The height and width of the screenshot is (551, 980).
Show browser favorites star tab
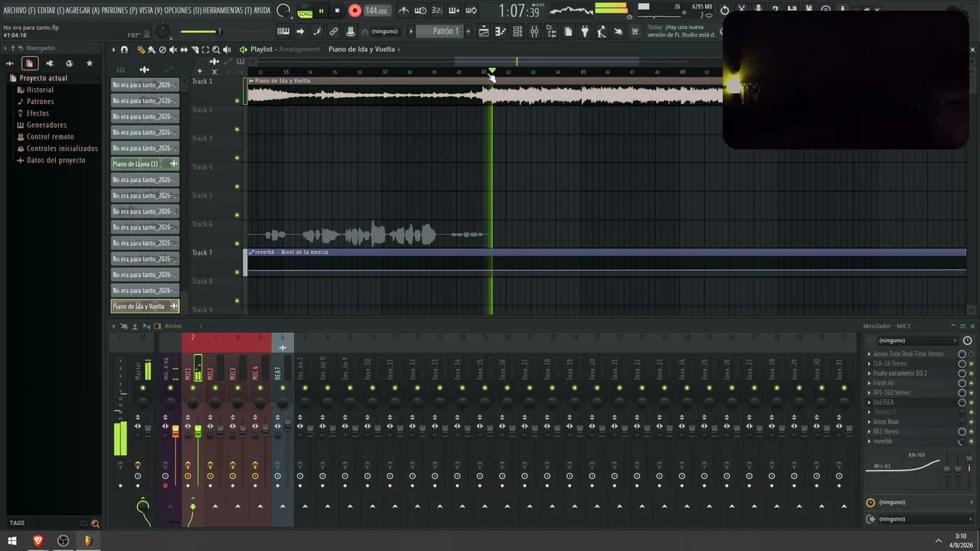[89, 64]
